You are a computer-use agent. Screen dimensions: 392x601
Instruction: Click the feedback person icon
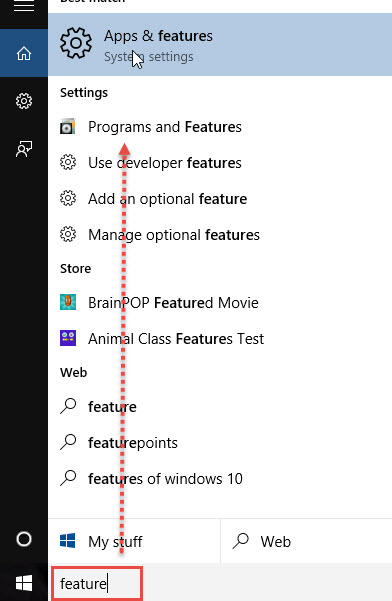point(24,149)
